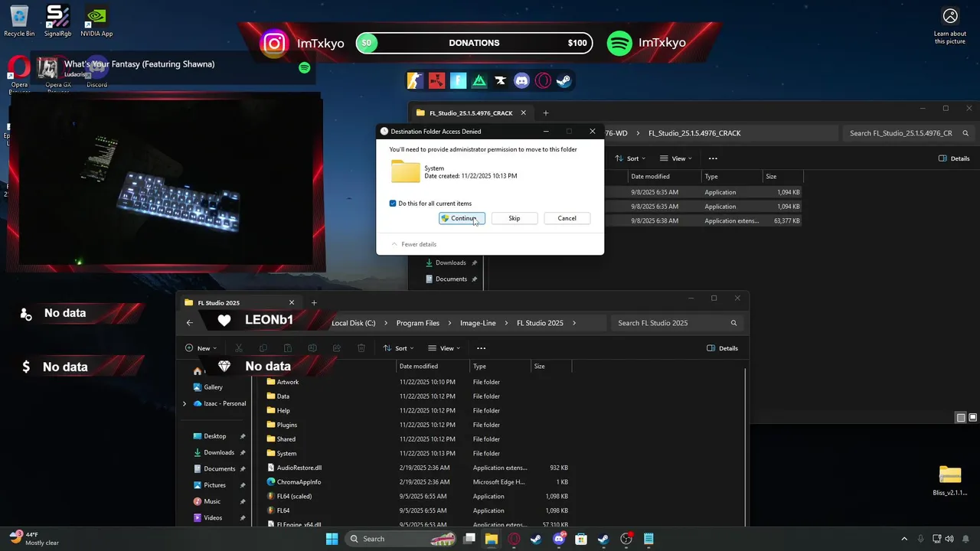The image size is (980, 551).
Task: Click the Discord icon in overlay bar
Action: (522, 80)
